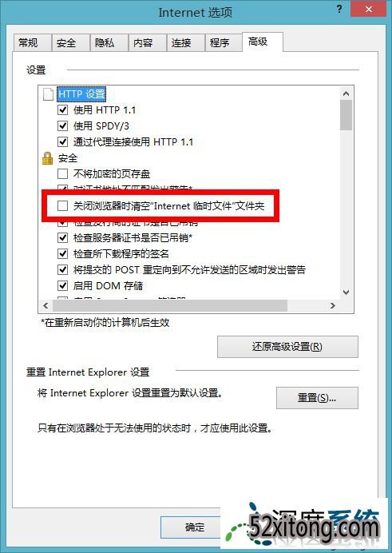Image resolution: width=392 pixels, height=553 pixels.
Task: Click the 重置(S)... button
Action: pyautogui.click(x=317, y=398)
